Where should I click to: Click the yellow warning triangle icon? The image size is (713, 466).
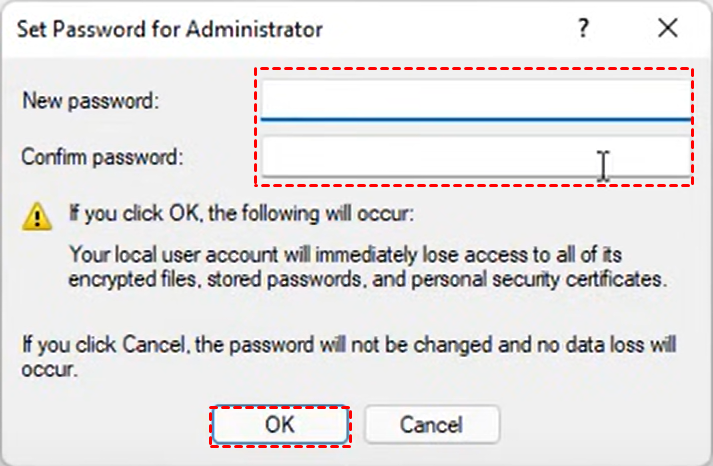tap(37, 216)
